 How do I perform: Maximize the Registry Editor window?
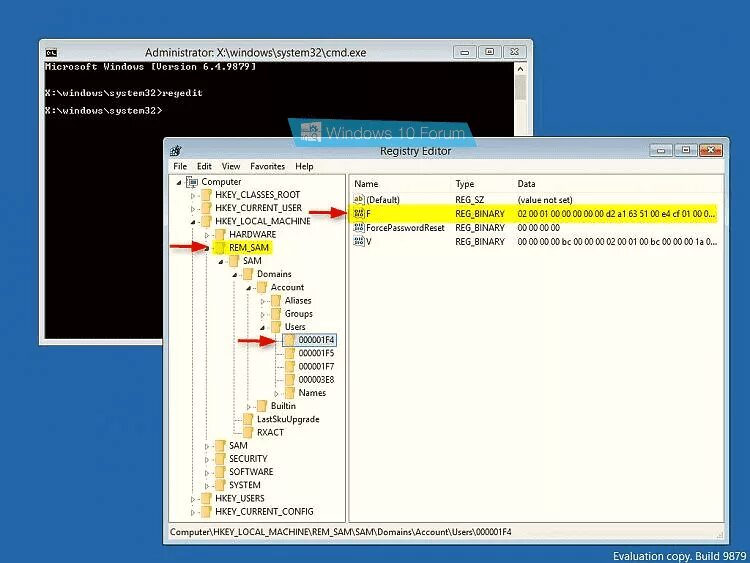(x=686, y=151)
